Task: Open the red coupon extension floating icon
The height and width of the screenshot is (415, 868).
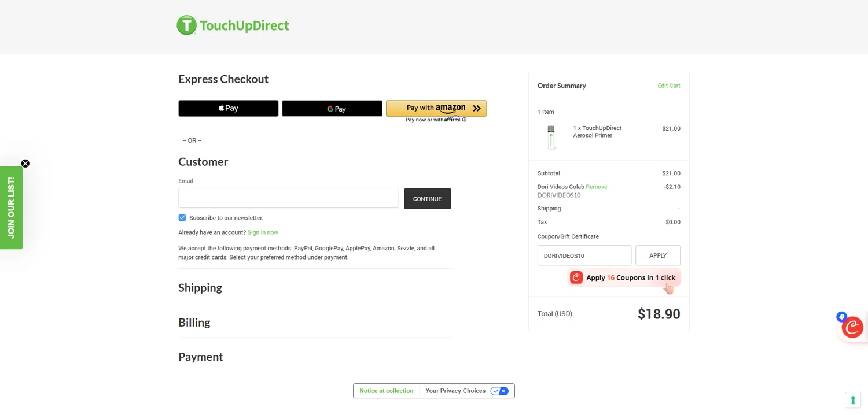Action: [852, 328]
